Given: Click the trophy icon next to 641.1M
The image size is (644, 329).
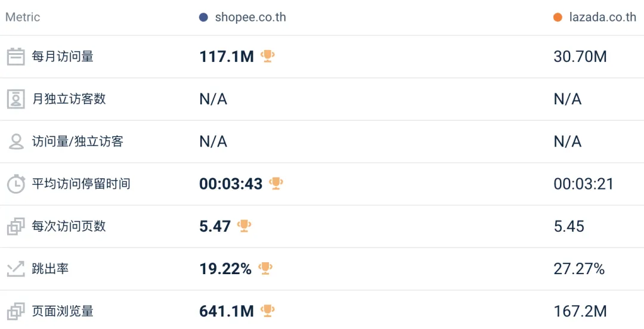Looking at the screenshot, I should coord(268,311).
